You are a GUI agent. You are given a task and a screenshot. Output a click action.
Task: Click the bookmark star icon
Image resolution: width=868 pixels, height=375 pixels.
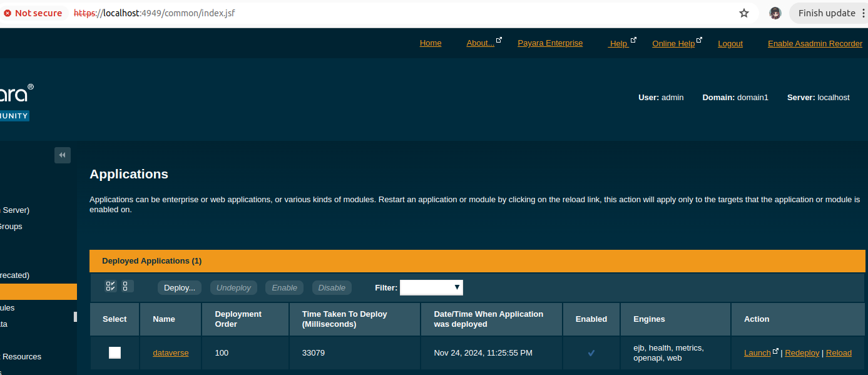coord(744,13)
